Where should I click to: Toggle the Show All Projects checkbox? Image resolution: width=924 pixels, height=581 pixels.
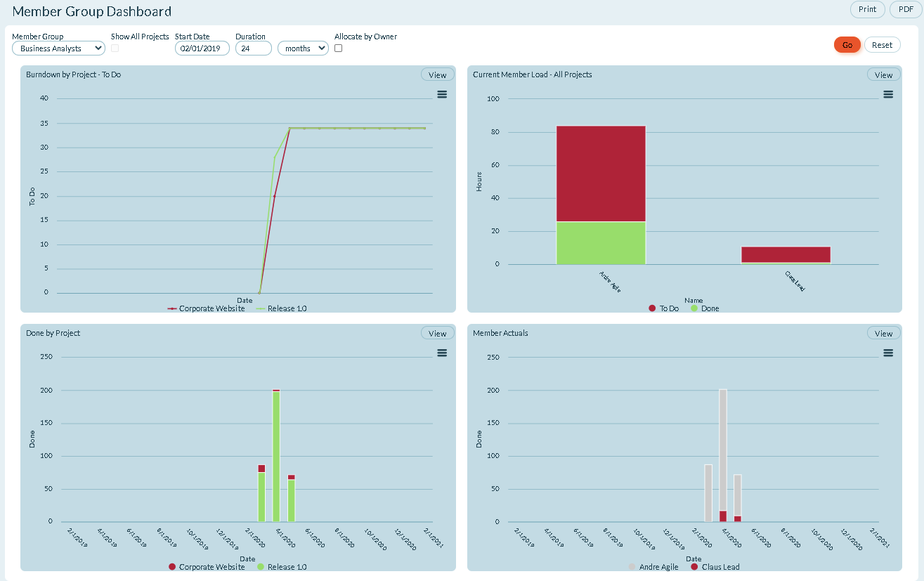pyautogui.click(x=115, y=48)
